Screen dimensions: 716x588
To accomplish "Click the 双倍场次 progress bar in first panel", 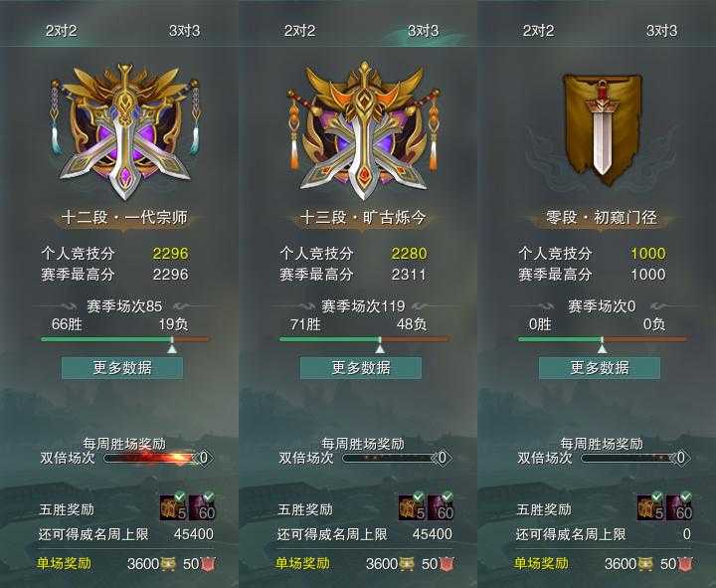I will coord(151,458).
